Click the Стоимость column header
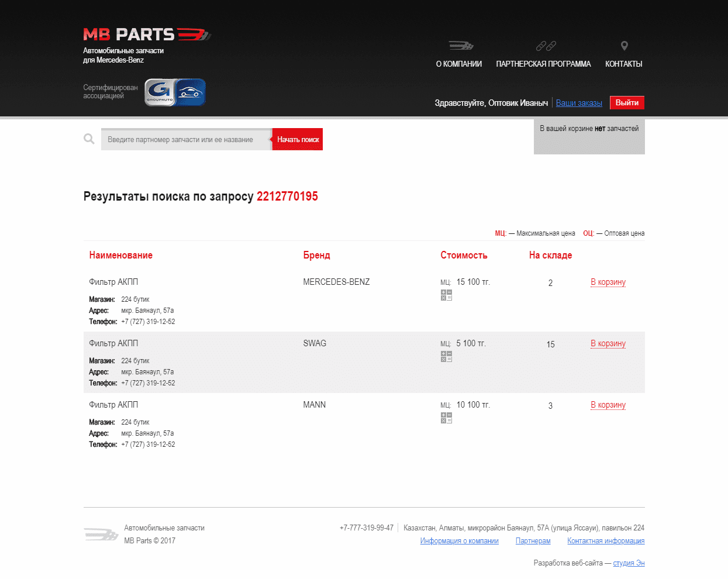This screenshot has width=728, height=579. 464,255
